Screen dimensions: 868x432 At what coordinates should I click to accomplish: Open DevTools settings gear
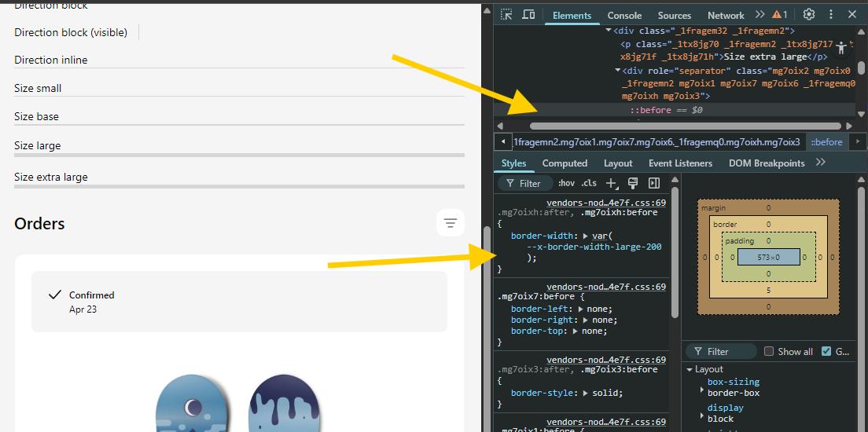pos(809,14)
